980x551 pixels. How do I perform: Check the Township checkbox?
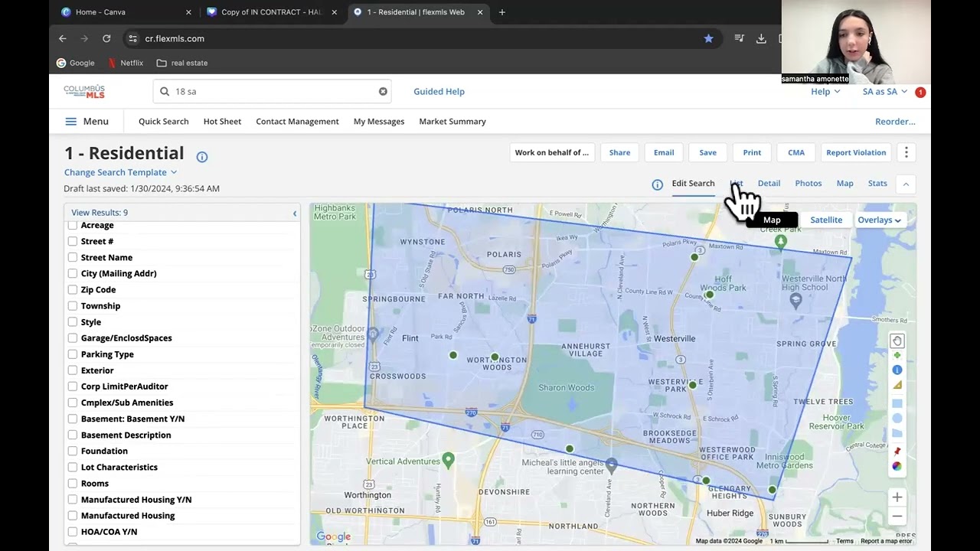click(x=73, y=305)
